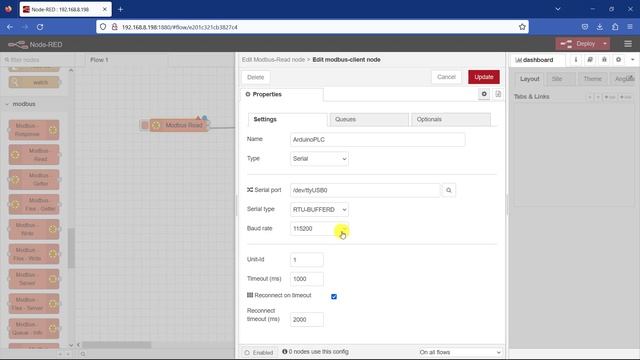Click the Node-RED logo in header

(35, 44)
